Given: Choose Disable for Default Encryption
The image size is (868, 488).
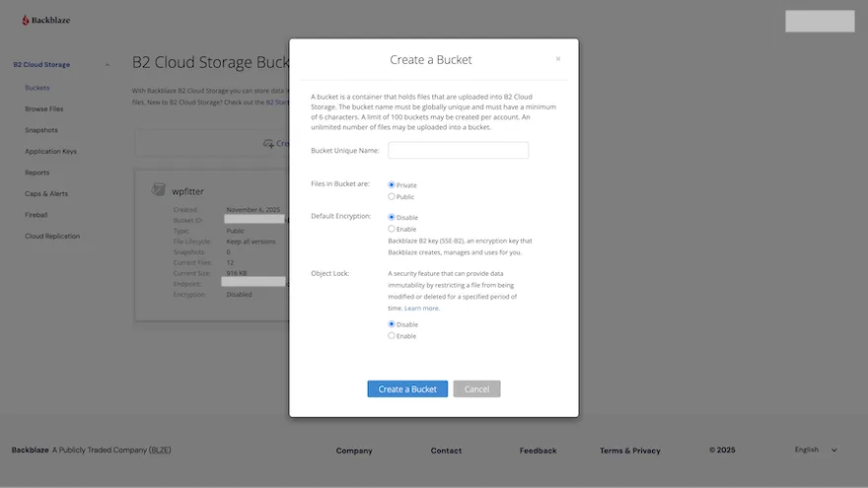Looking at the screenshot, I should pyautogui.click(x=392, y=217).
